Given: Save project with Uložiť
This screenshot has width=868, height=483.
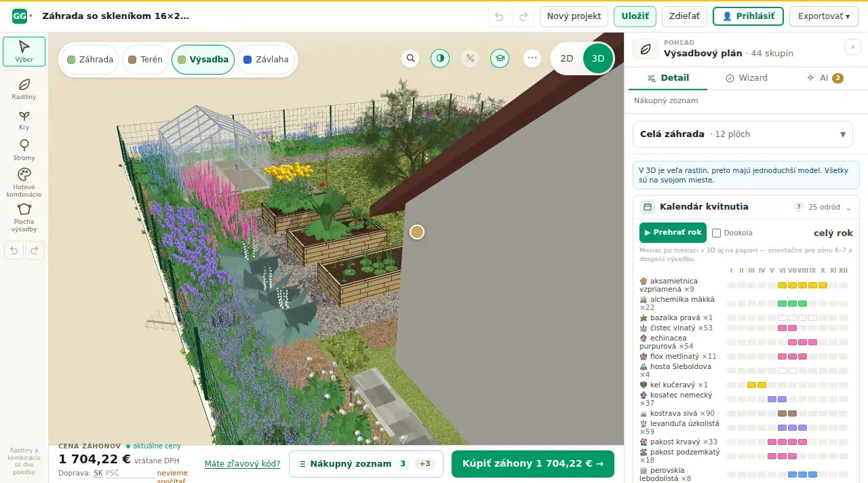Looking at the screenshot, I should point(635,16).
